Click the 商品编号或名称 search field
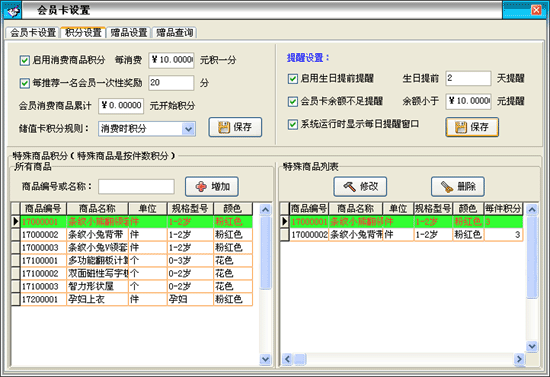The image size is (550, 377). 136,186
